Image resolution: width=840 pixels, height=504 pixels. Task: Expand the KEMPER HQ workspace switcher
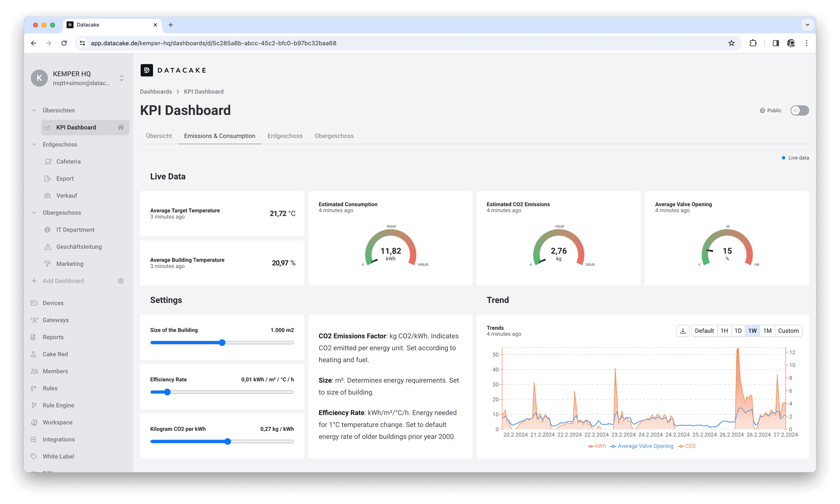coord(121,78)
